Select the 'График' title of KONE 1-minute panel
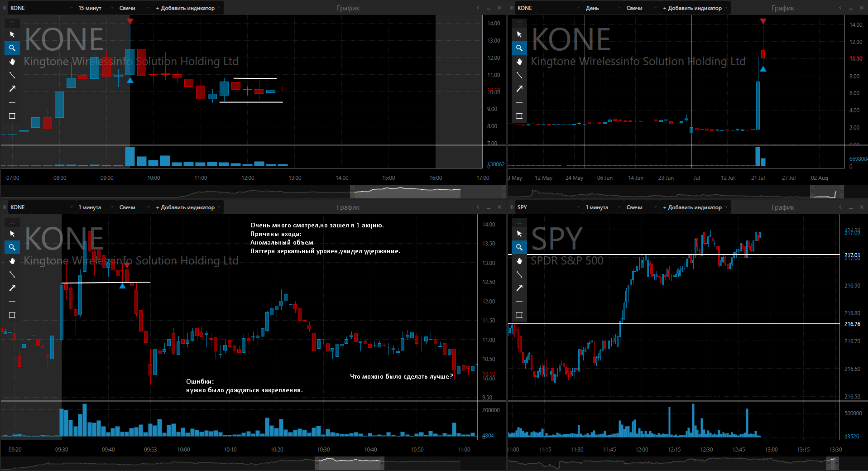 [x=348, y=207]
